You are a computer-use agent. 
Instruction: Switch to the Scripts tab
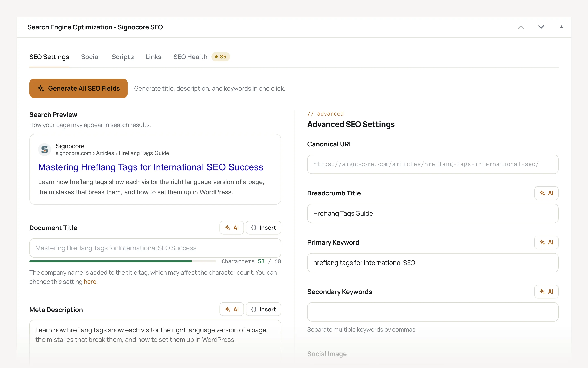pos(122,57)
